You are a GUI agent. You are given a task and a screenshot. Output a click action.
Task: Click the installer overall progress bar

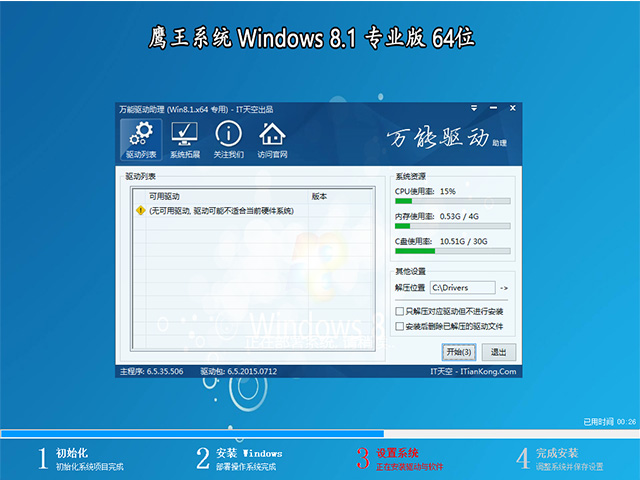click(320, 433)
